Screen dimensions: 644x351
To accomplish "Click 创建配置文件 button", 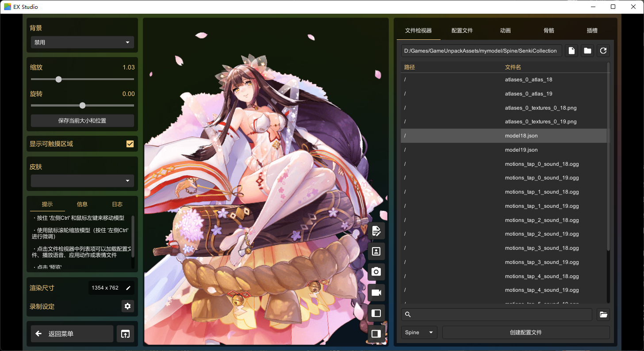I will [x=526, y=332].
